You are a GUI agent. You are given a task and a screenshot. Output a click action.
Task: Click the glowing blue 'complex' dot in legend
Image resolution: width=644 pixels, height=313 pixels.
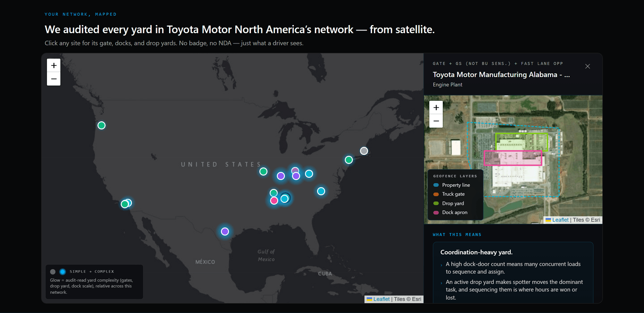(x=63, y=272)
